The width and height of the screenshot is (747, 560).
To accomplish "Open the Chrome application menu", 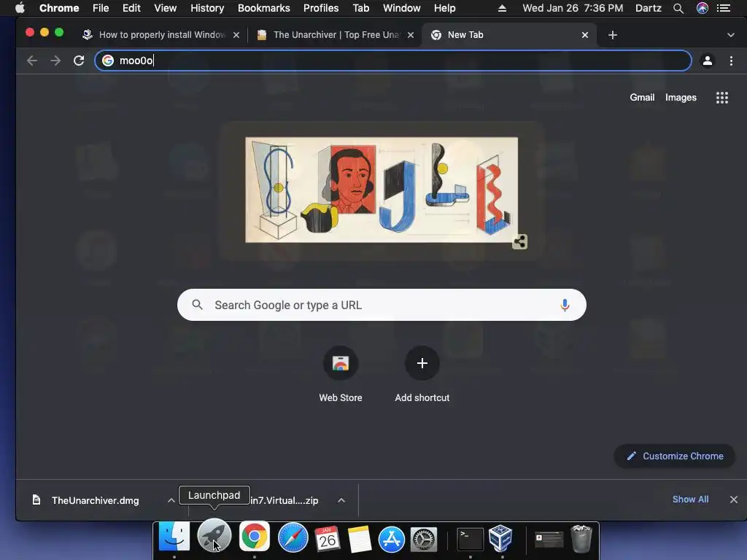I will pyautogui.click(x=59, y=8).
